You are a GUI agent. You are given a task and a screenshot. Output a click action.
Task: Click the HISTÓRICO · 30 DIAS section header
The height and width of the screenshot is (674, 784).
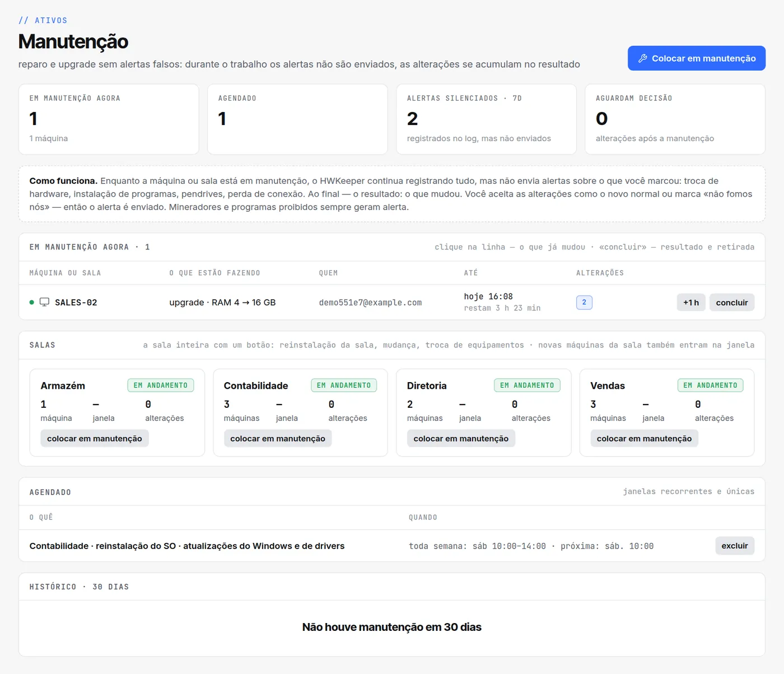79,587
